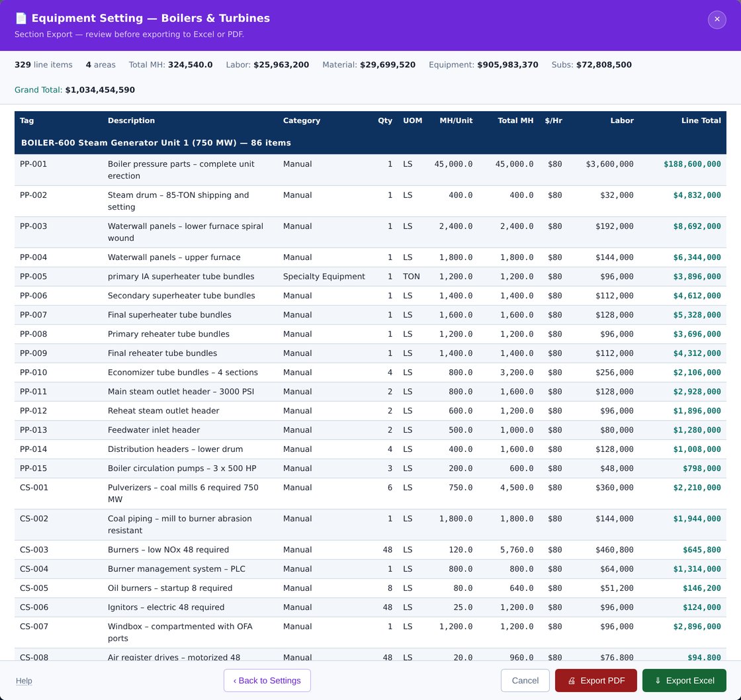Select tag PP-001
The height and width of the screenshot is (700, 741).
click(x=33, y=164)
